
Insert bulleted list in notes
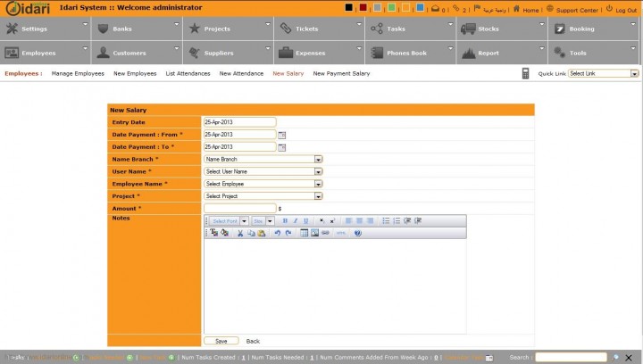tap(386, 220)
